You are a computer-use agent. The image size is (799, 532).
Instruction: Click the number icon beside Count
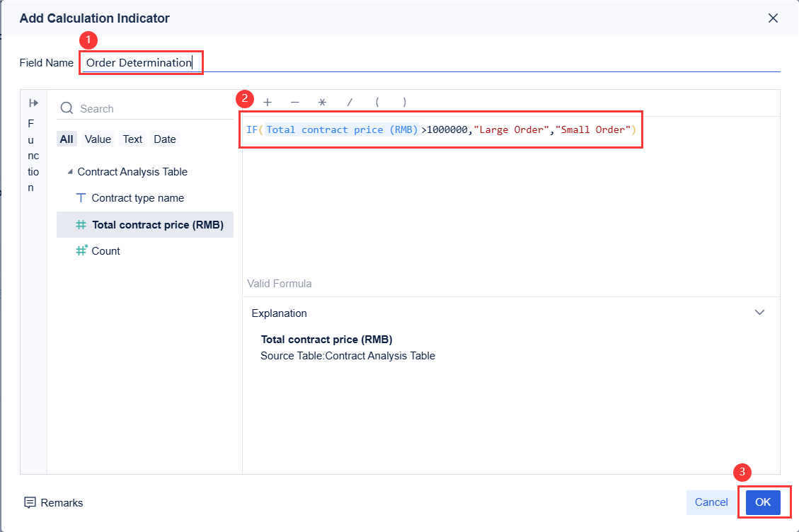click(80, 250)
